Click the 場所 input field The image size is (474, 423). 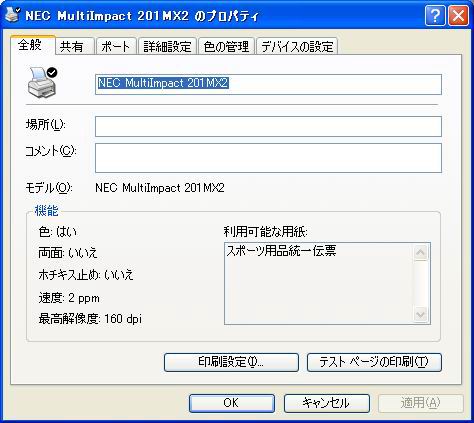pyautogui.click(x=268, y=126)
